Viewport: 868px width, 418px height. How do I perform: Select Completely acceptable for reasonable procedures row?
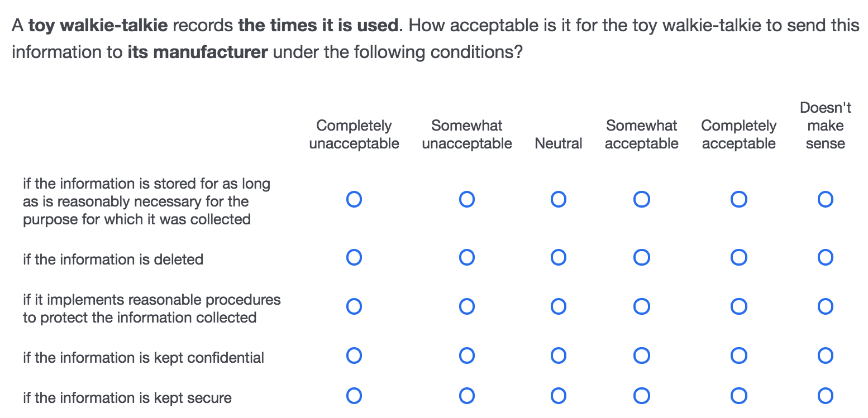click(738, 306)
